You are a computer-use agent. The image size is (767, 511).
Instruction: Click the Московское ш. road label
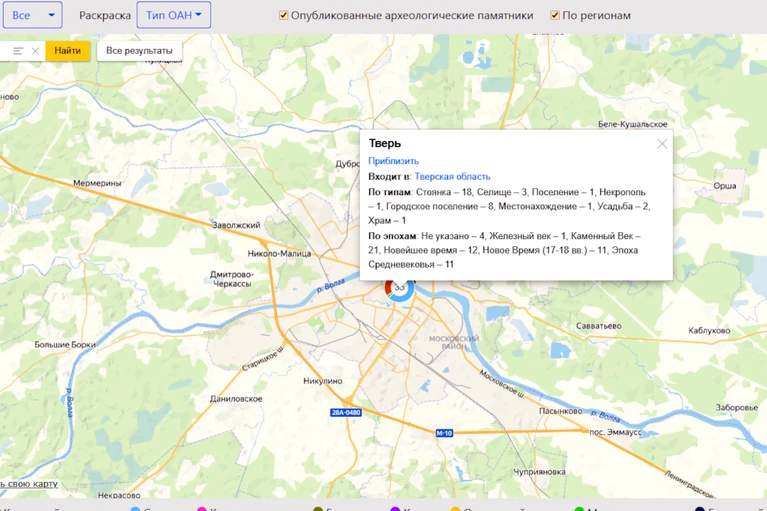pyautogui.click(x=502, y=384)
